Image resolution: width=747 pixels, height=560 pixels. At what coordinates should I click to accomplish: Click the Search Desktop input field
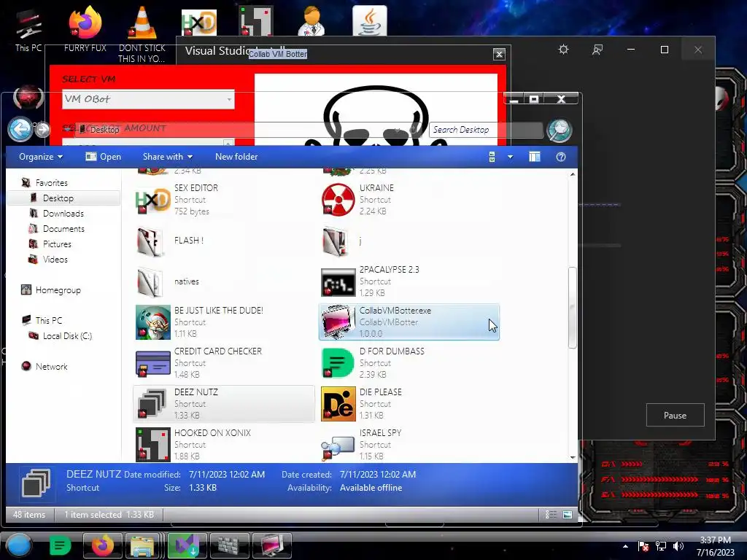(x=485, y=130)
